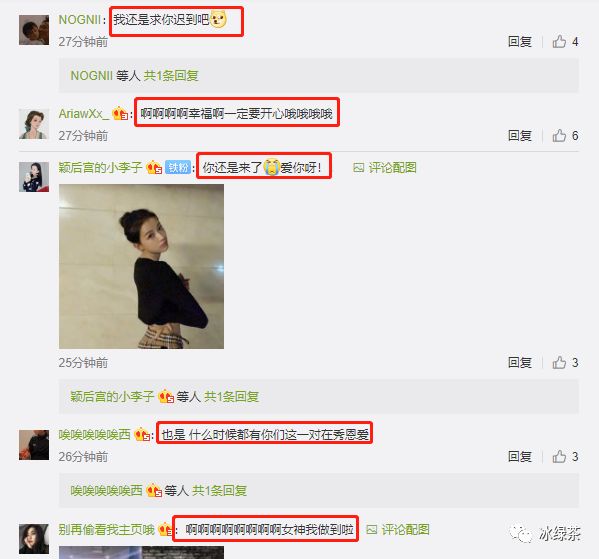Click the 铁粉 badge next to 颖后宫的小李子

(178, 167)
